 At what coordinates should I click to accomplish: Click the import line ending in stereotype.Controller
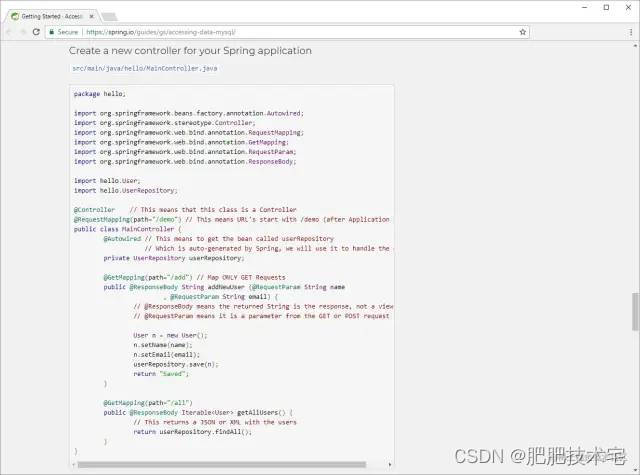point(164,123)
